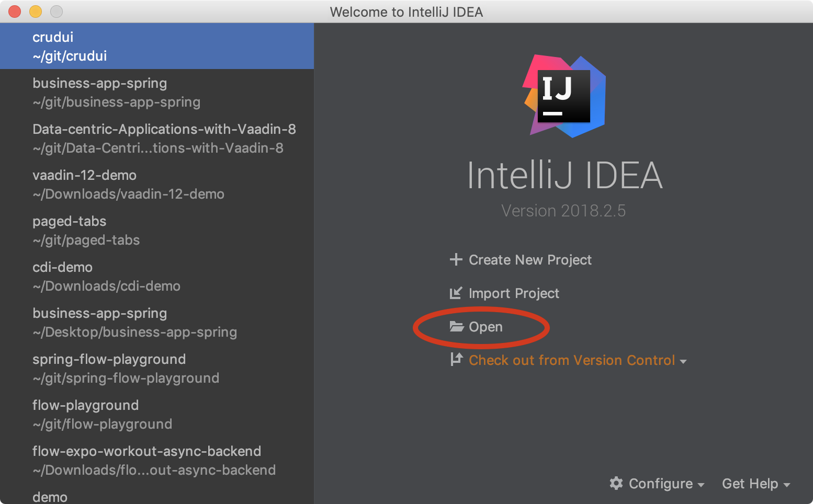
Task: Open the crudui recent project
Action: (x=157, y=46)
